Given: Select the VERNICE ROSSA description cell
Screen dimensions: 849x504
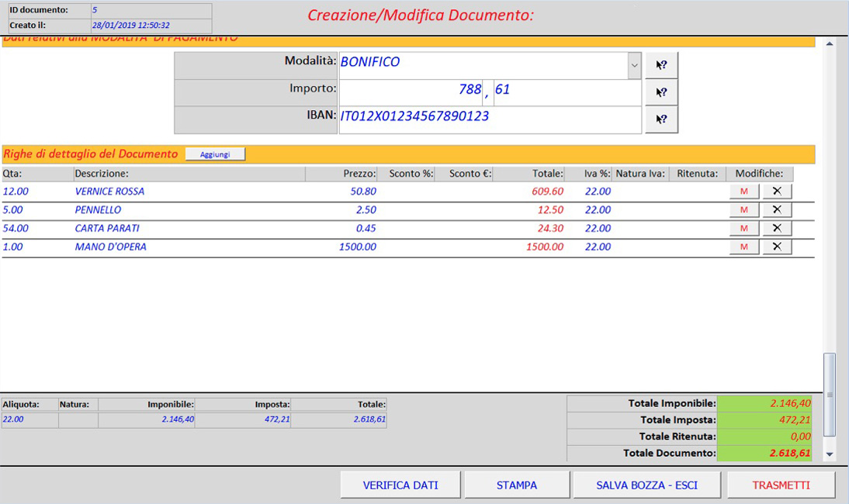Looking at the screenshot, I should tap(109, 192).
